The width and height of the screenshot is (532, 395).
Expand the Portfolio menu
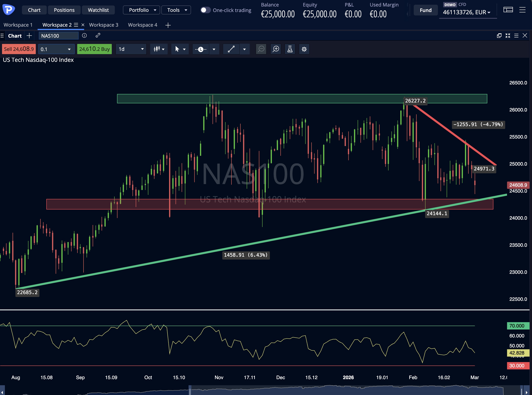click(141, 10)
